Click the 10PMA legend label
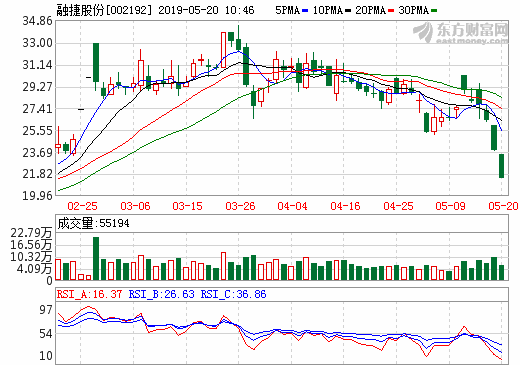 (328, 10)
